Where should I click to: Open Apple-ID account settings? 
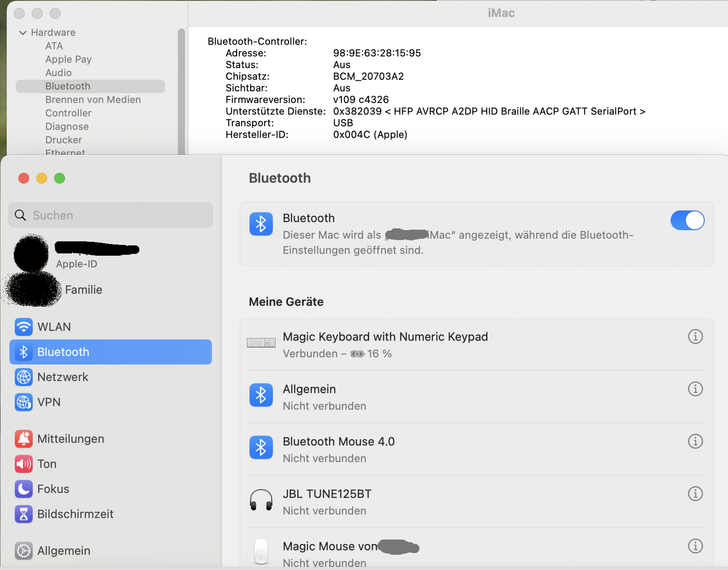[76, 264]
